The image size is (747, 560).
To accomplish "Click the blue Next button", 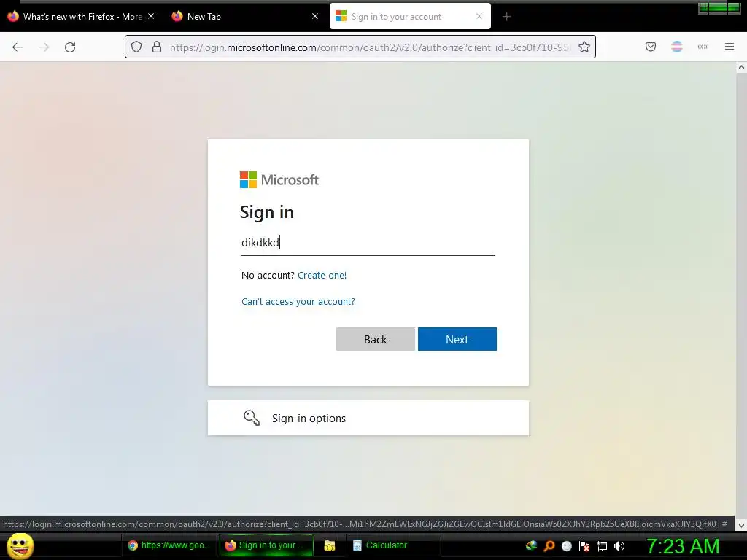I will click(x=457, y=339).
